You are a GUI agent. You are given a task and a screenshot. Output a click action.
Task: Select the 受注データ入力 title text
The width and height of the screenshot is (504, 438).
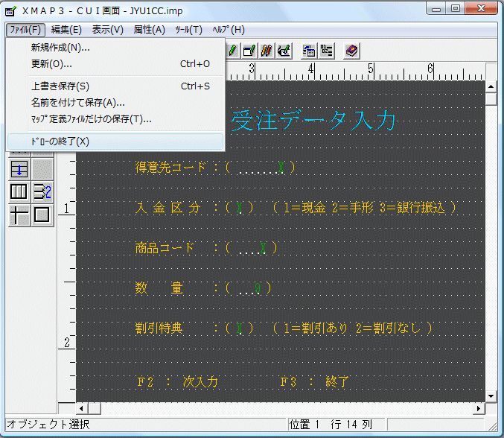tap(313, 121)
